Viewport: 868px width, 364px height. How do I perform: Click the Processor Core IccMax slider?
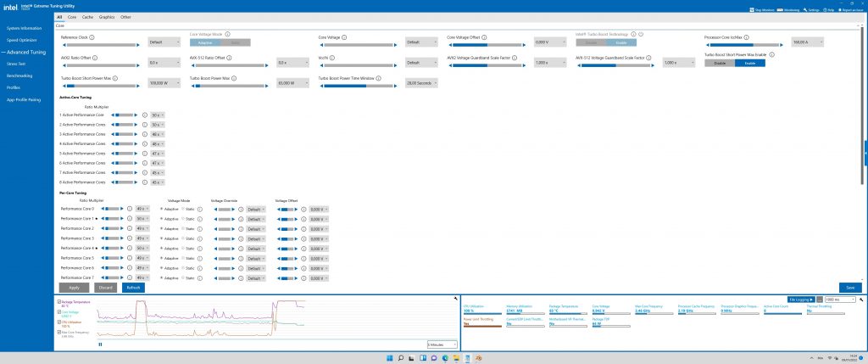tap(744, 45)
